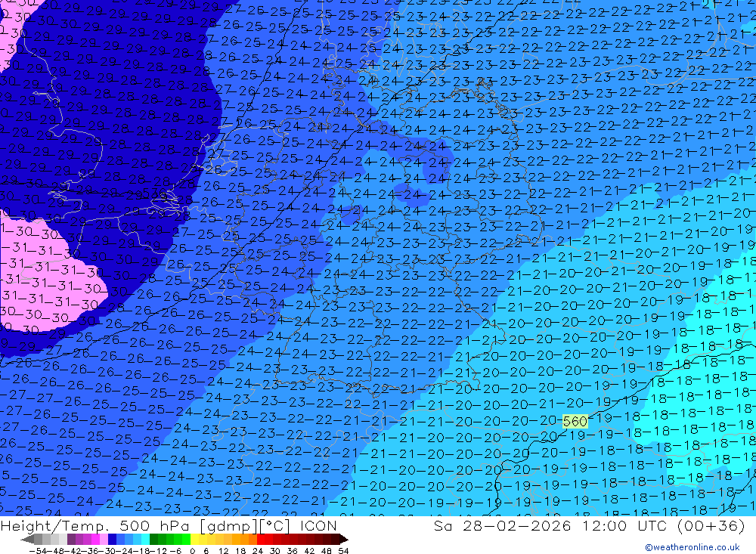Click the '[°C]' unit label
This screenshot has width=756, height=554.
pos(274,525)
